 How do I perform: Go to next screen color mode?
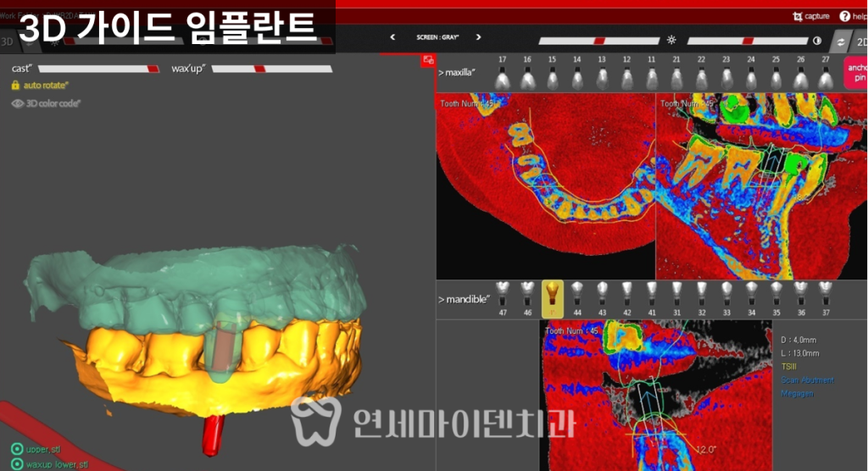tap(478, 37)
